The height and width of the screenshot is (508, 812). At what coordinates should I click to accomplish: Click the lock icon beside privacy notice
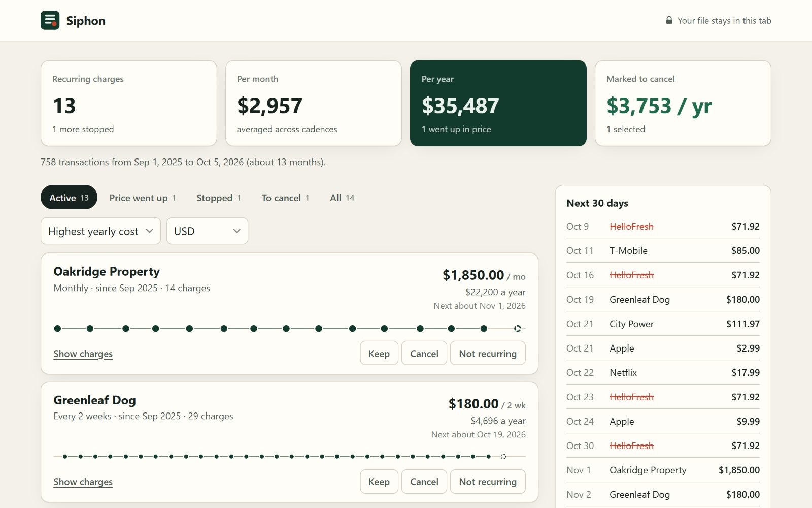(669, 20)
